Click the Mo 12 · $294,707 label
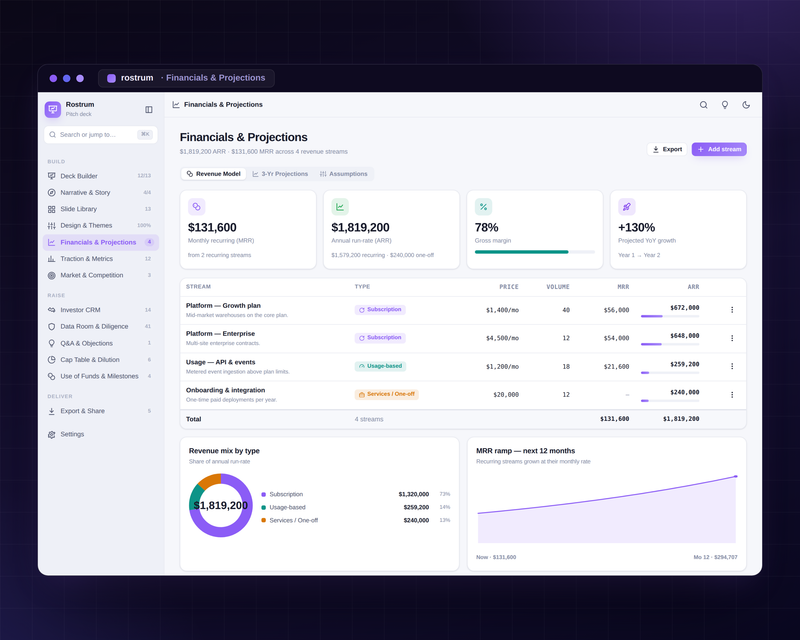 tap(715, 557)
